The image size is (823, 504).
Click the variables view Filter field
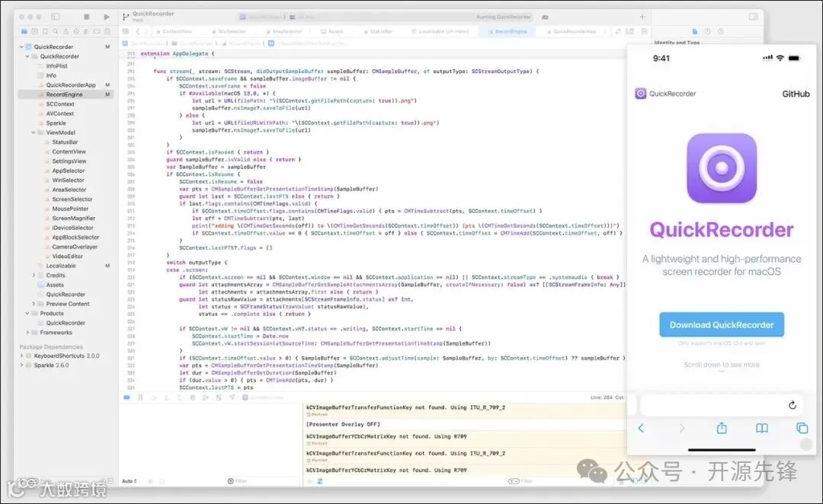[x=262, y=481]
